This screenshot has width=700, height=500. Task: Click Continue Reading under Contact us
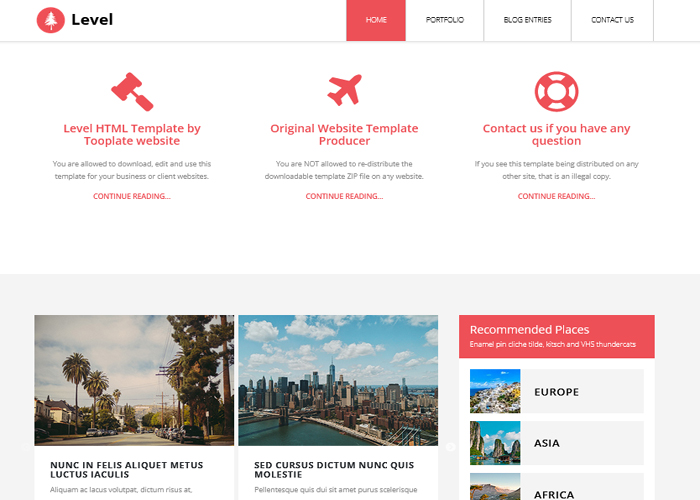556,196
